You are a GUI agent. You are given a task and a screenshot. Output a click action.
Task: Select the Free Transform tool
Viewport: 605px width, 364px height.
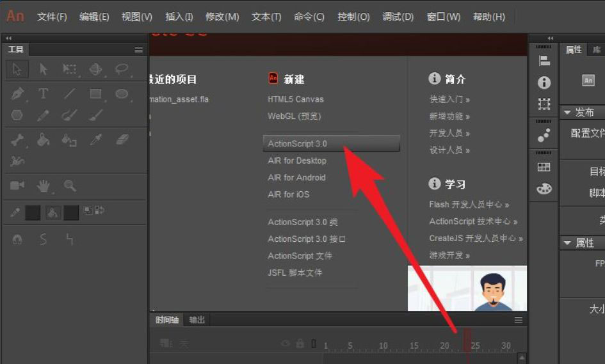(x=70, y=69)
